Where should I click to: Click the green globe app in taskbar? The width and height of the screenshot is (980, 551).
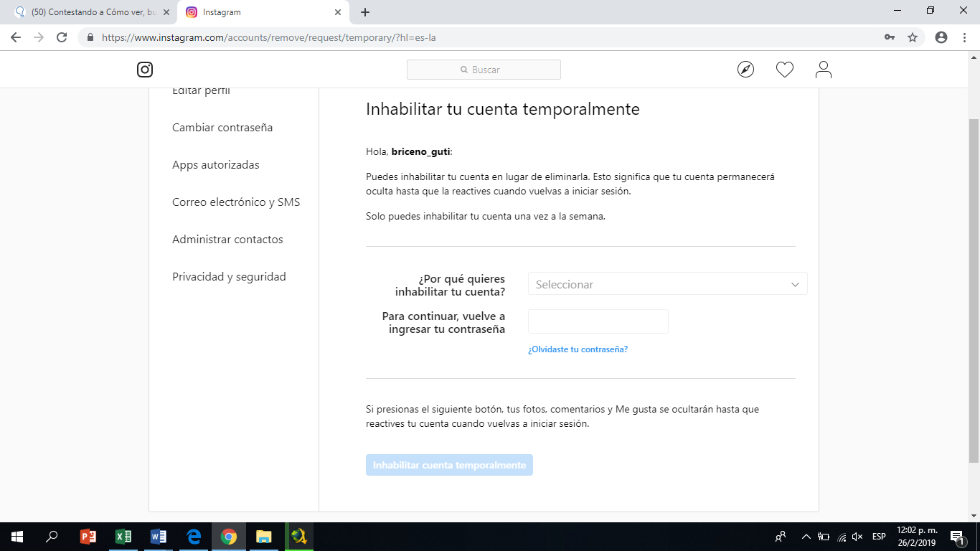click(x=299, y=537)
